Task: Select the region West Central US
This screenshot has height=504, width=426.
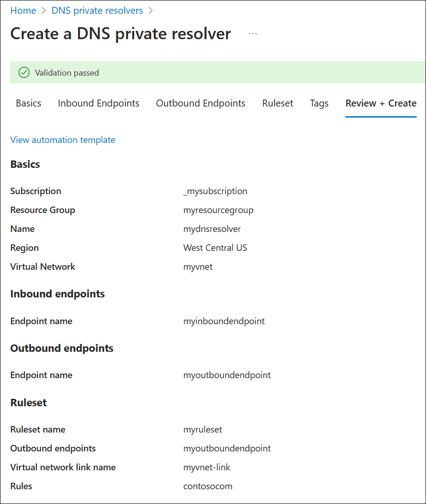Action: (x=215, y=248)
